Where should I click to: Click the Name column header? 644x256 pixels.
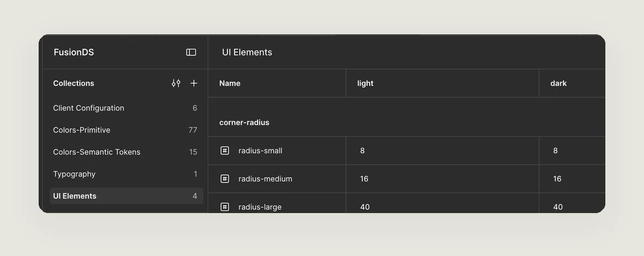click(230, 83)
